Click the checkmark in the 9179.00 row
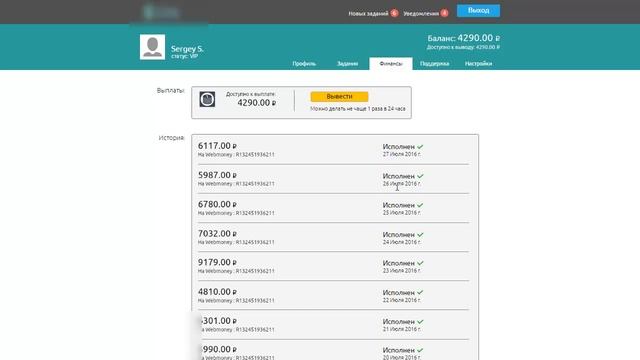 tap(420, 263)
